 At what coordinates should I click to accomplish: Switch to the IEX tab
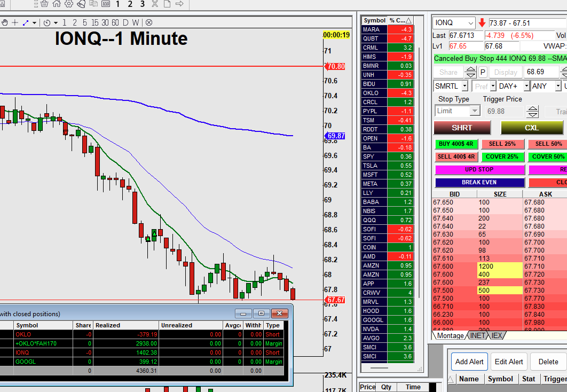pyautogui.click(x=497, y=335)
